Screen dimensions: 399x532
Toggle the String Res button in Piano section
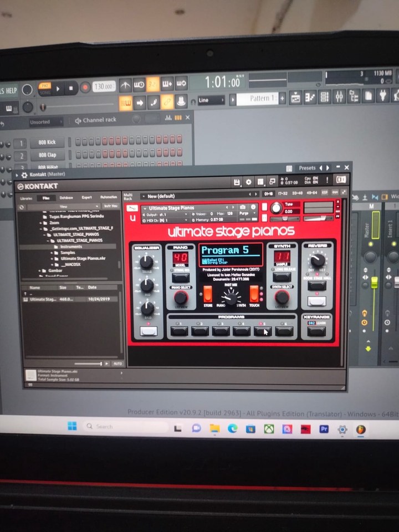pos(181,278)
